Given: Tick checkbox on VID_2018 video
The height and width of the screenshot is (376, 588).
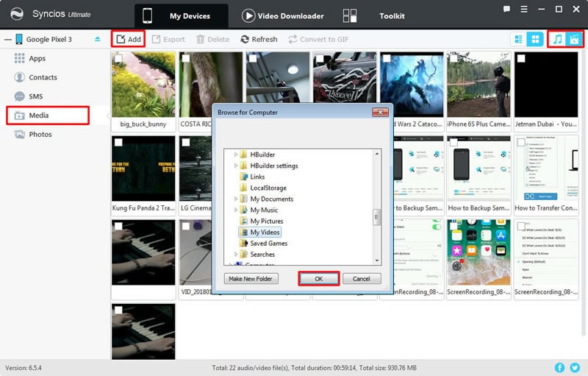Looking at the screenshot, I should (186, 227).
